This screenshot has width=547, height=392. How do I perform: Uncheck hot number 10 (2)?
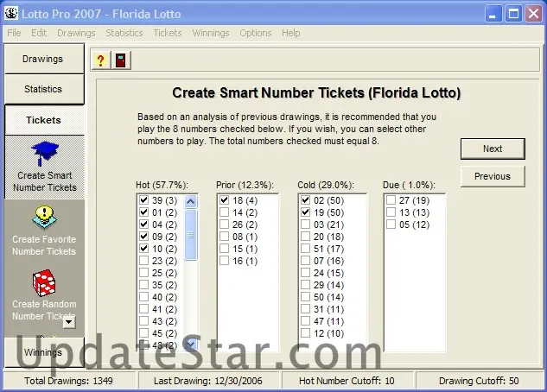pos(143,249)
